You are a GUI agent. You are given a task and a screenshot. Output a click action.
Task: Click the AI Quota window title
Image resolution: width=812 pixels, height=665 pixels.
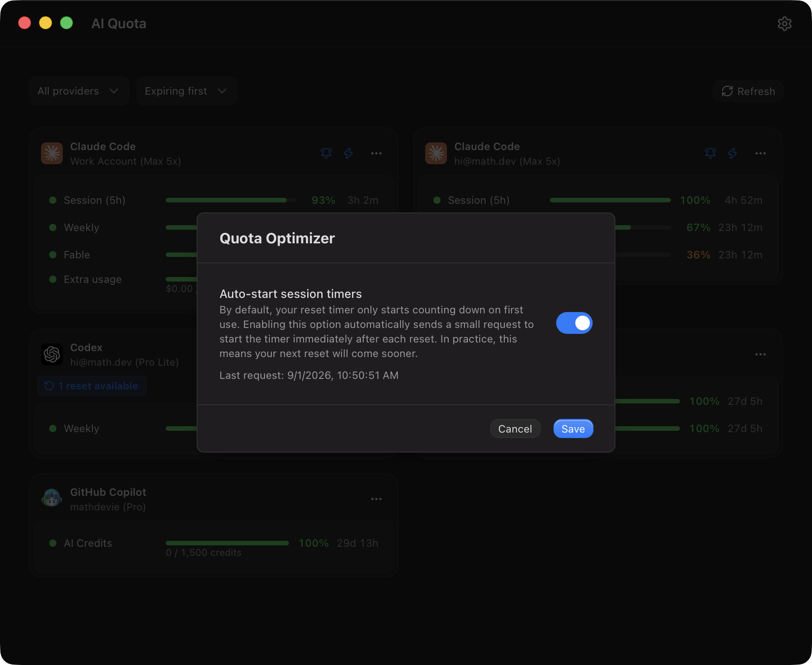point(119,24)
